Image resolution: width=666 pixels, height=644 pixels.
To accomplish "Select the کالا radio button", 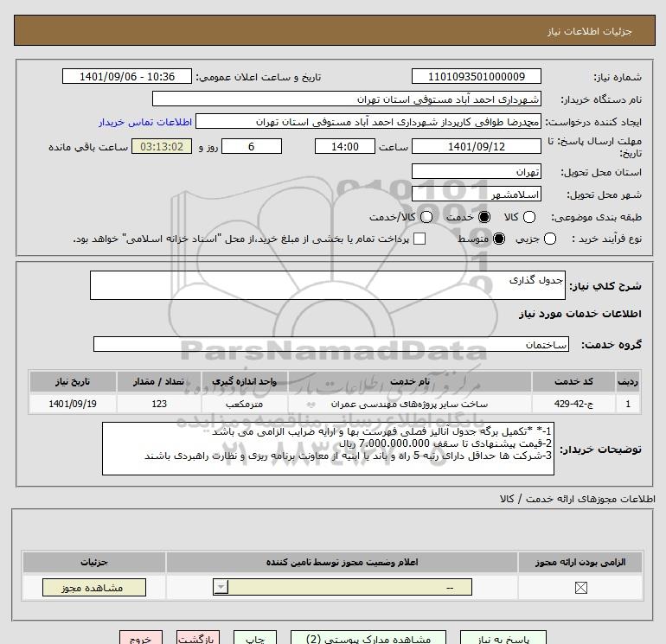I will point(528,217).
